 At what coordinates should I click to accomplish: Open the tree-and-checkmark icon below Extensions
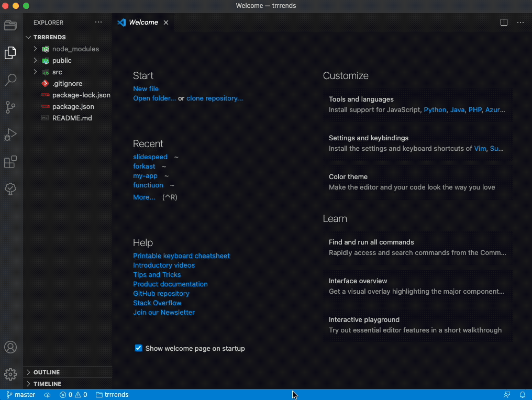pyautogui.click(x=10, y=189)
